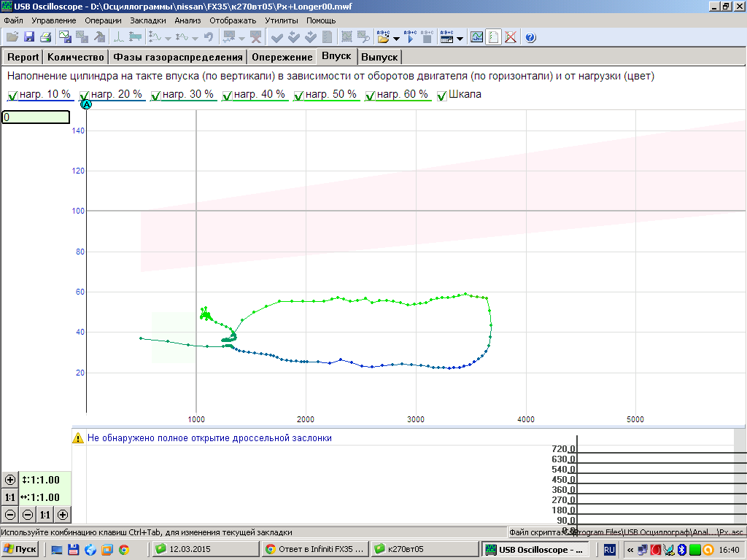Toggle the Шкала checkbox

(x=442, y=96)
